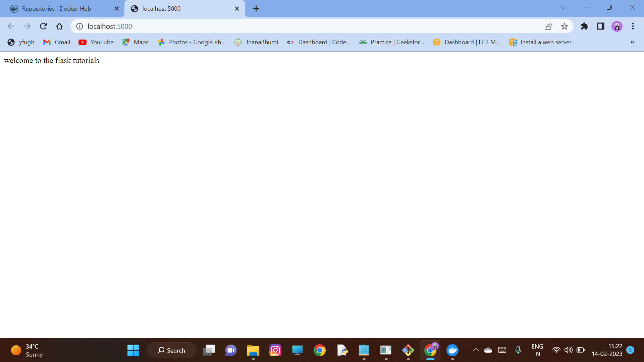Close the Repositories Docker Hub tab
The image size is (644, 362).
point(117,9)
